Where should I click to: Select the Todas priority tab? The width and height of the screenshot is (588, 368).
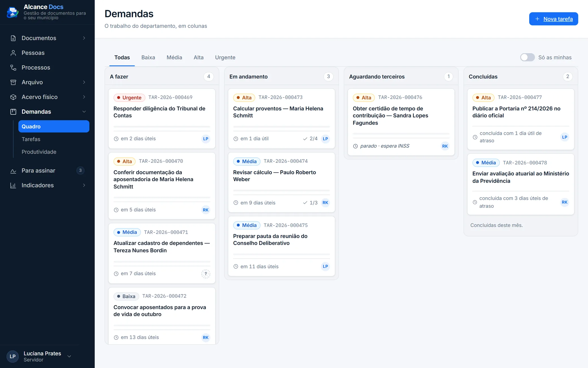(x=122, y=57)
